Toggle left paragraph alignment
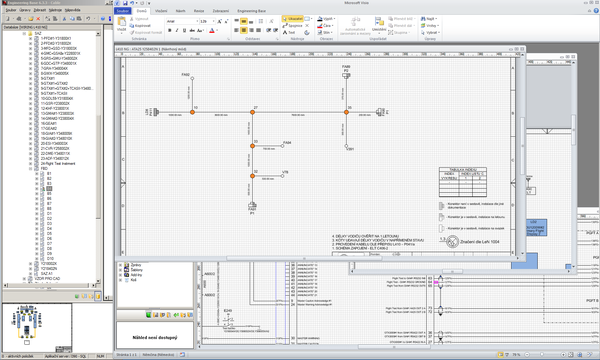Image resolution: width=600 pixels, height=360 pixels. pyautogui.click(x=236, y=30)
